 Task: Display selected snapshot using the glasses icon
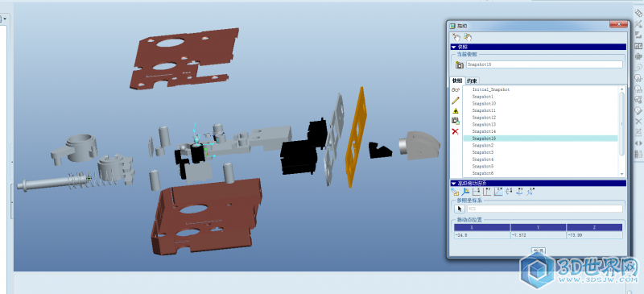pyautogui.click(x=456, y=89)
